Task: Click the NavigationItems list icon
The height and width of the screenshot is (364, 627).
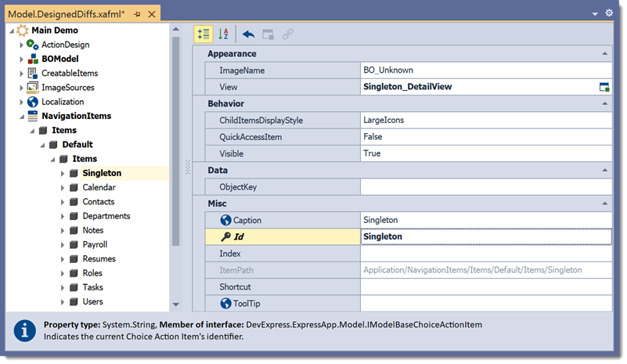Action: [x=33, y=116]
